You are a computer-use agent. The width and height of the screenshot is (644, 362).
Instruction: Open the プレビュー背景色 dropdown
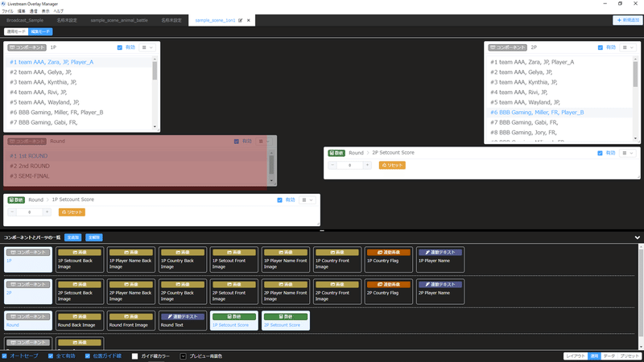pyautogui.click(x=183, y=356)
